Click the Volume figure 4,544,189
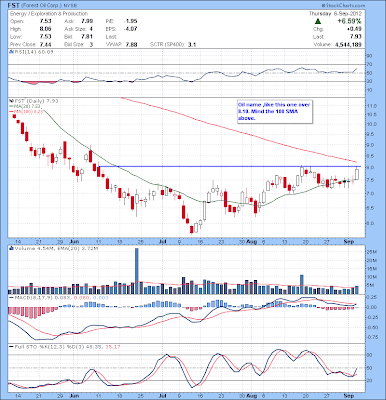The image size is (386, 400). coord(348,44)
